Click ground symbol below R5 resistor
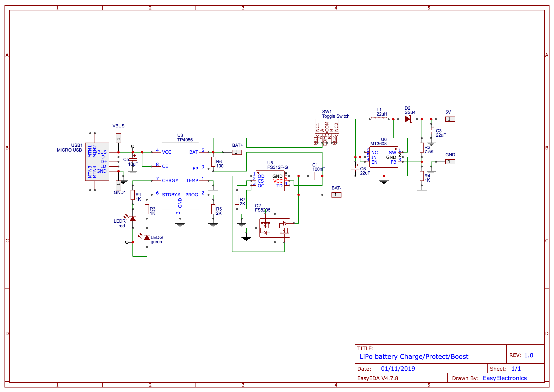 [213, 225]
